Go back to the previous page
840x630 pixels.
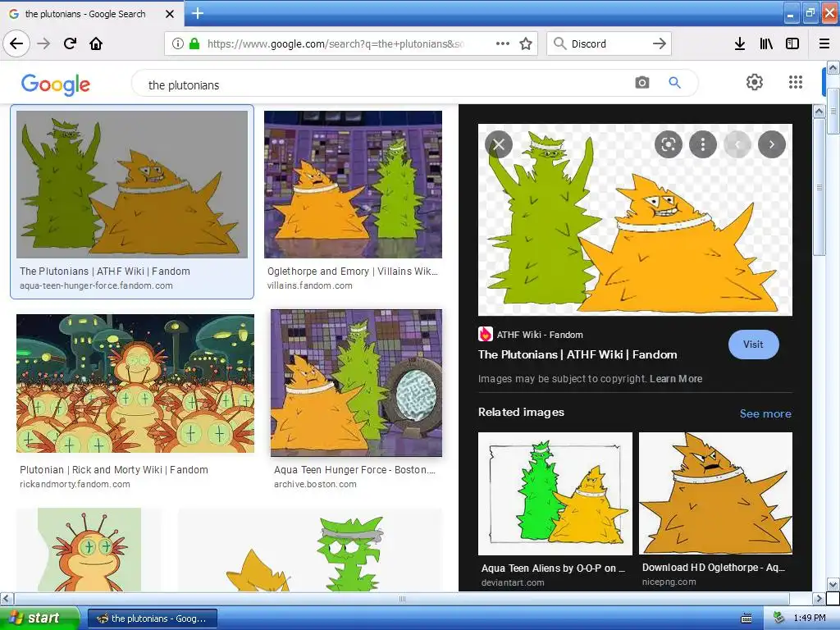point(16,43)
